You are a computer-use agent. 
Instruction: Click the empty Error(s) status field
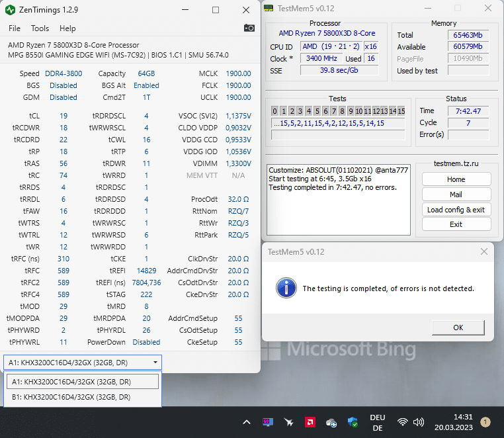pos(468,135)
